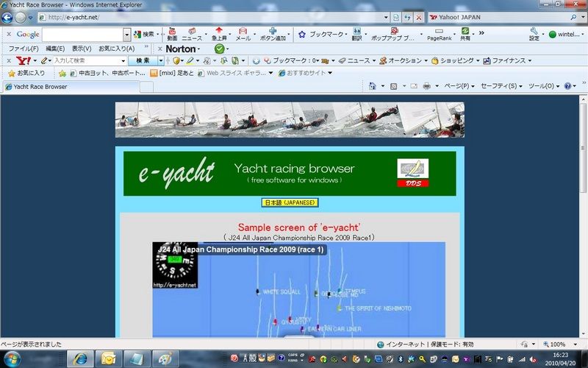Expand the ファイナンス dropdown
This screenshot has width=588, height=368.
click(530, 60)
